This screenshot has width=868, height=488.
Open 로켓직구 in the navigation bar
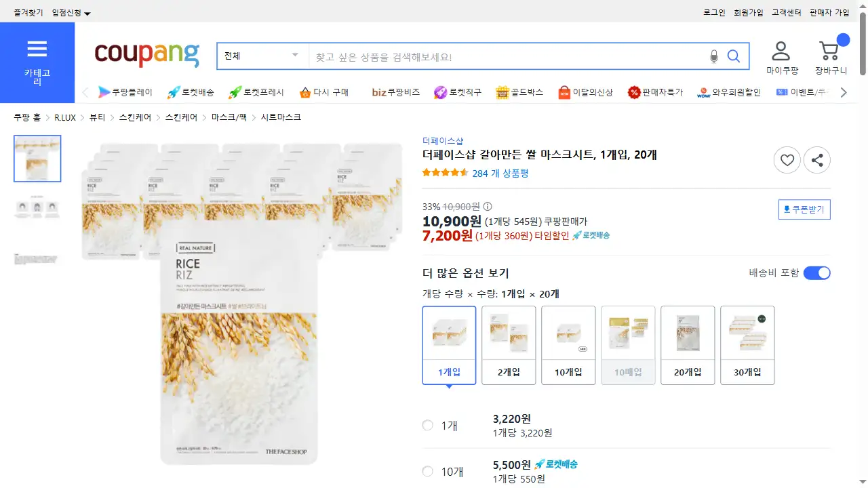(x=458, y=92)
